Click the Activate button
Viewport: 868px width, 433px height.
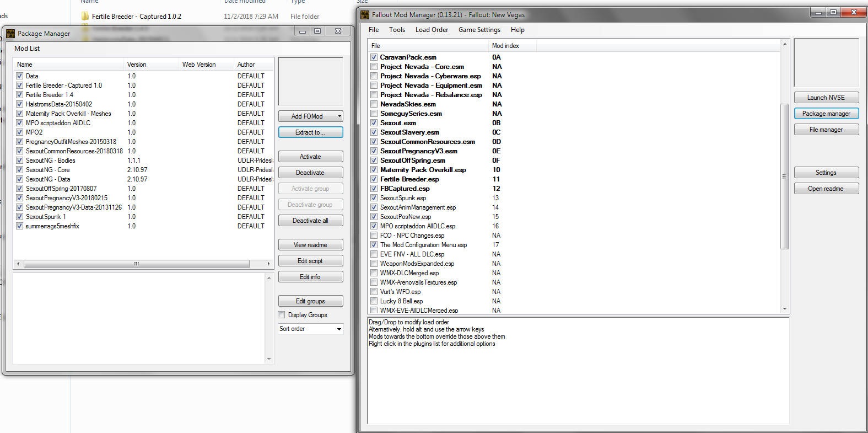(311, 157)
